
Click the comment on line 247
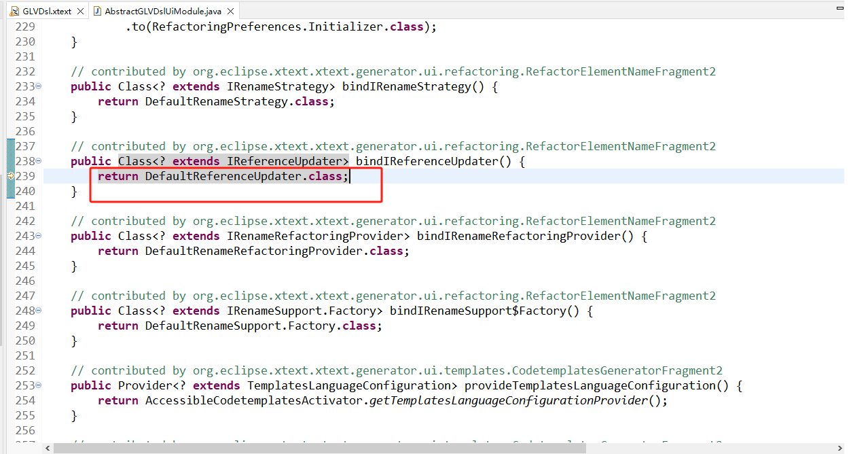click(x=393, y=296)
